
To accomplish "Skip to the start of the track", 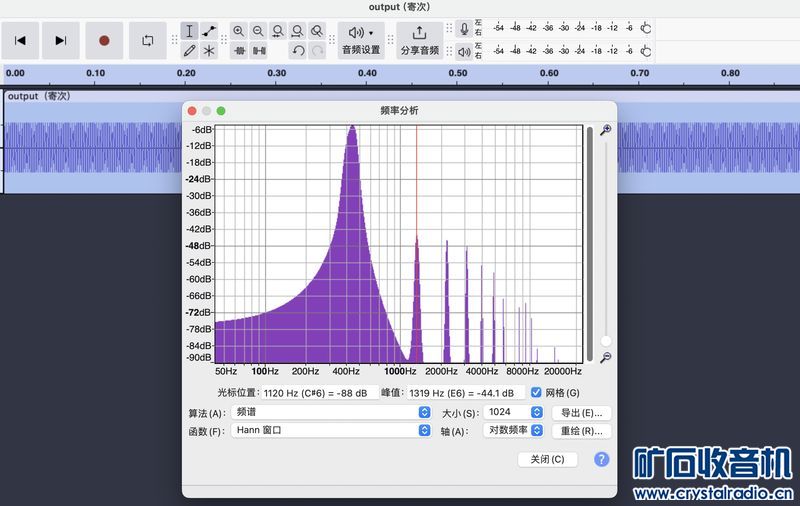I will point(20,40).
